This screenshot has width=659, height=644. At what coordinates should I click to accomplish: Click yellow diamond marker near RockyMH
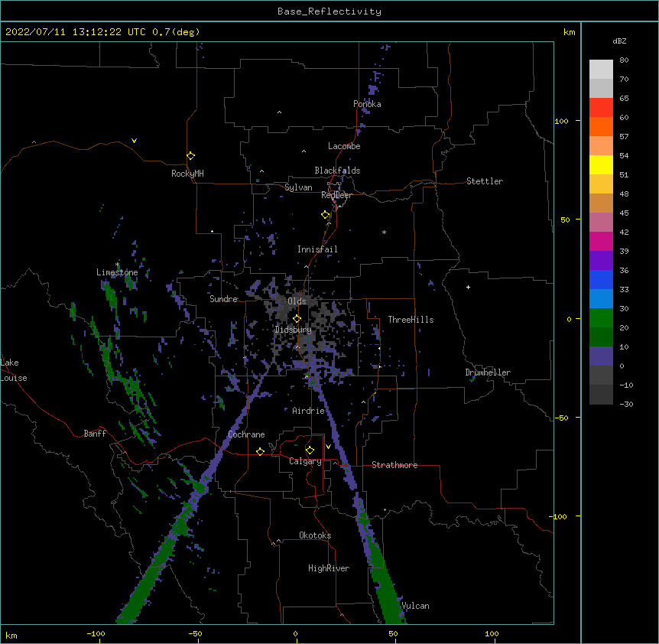pos(190,156)
